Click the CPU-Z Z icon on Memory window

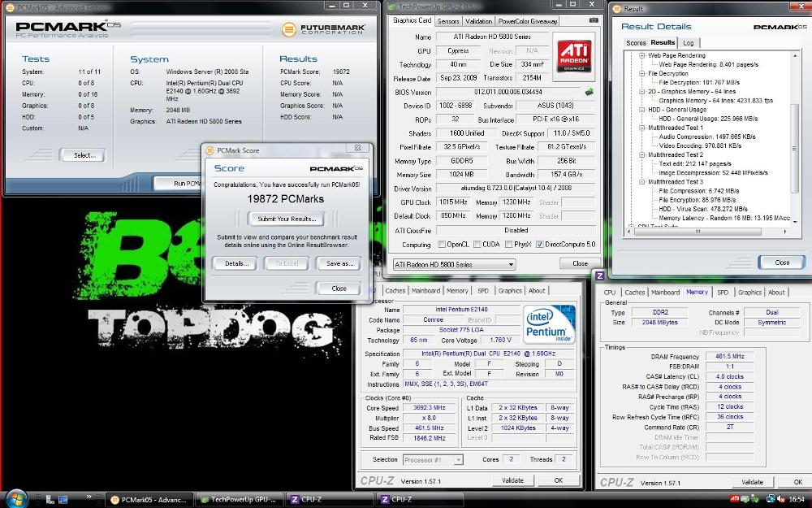(x=599, y=276)
